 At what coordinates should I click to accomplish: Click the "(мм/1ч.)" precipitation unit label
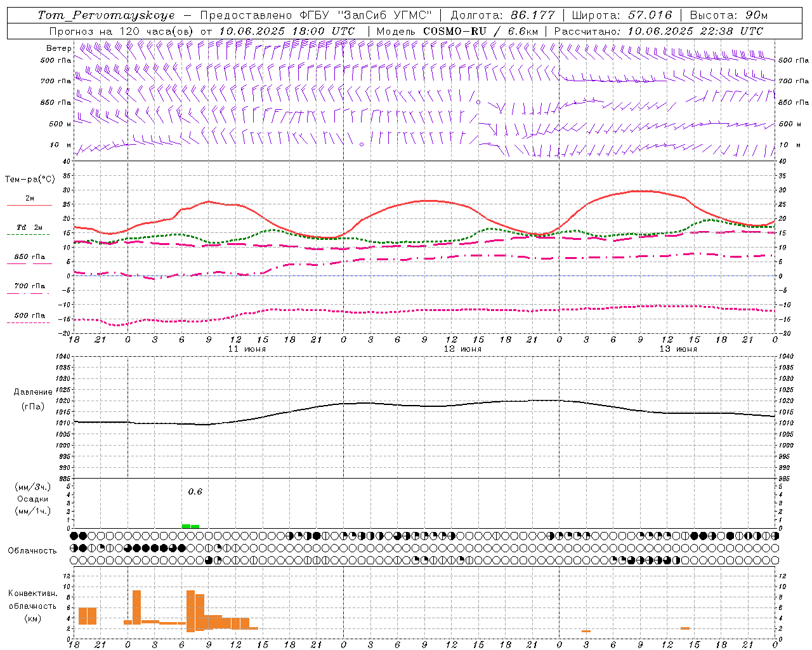click(x=32, y=511)
